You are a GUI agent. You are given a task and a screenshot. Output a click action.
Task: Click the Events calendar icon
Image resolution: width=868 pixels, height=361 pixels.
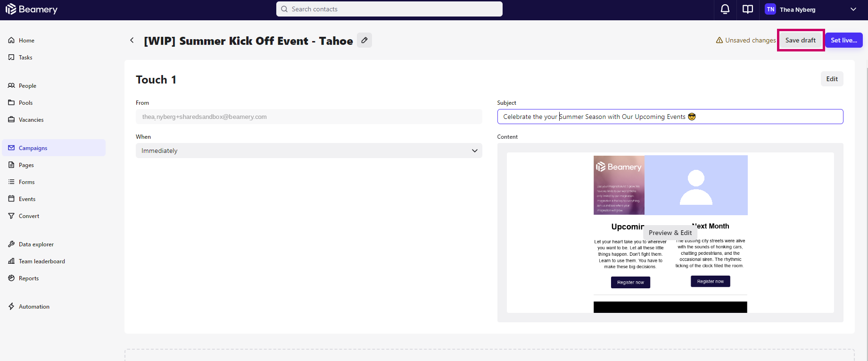click(x=11, y=199)
